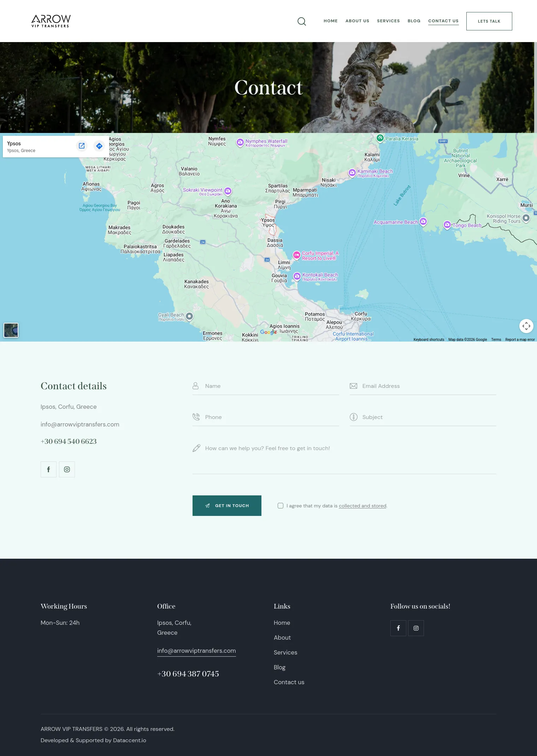Open the footer About link

tap(282, 638)
